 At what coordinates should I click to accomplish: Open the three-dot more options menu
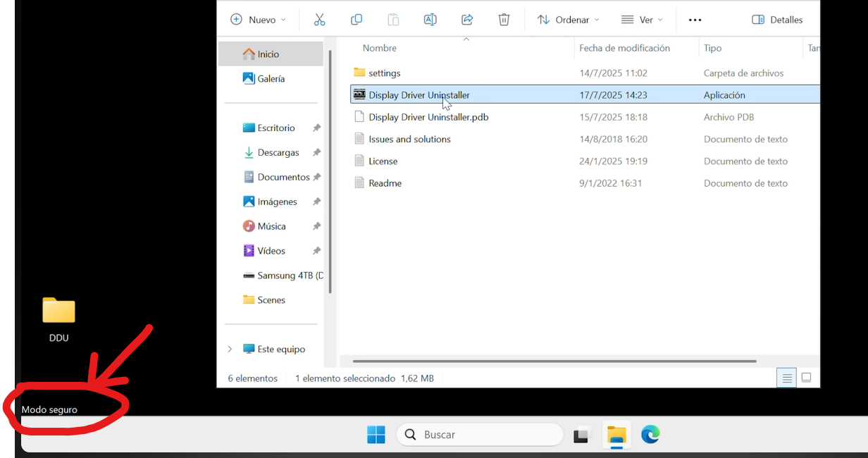tap(695, 20)
